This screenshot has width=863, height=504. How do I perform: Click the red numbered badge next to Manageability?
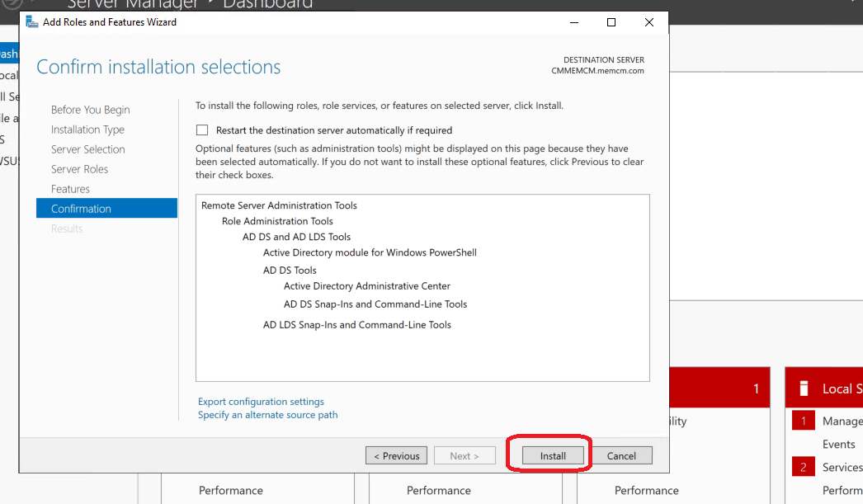[804, 420]
